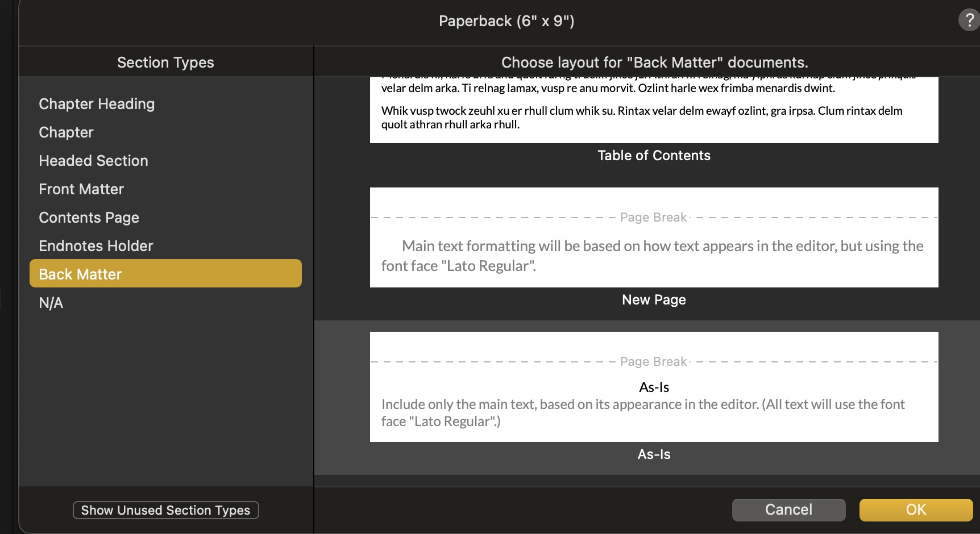Screen dimensions: 980x534
Task: Select the Chapter section type
Action: (66, 132)
